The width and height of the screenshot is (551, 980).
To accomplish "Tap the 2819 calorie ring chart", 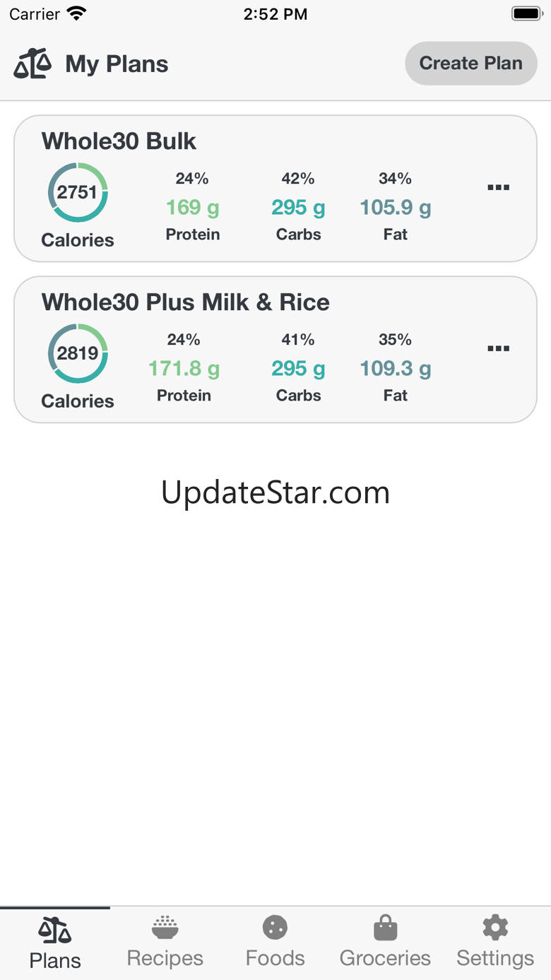I will point(78,353).
